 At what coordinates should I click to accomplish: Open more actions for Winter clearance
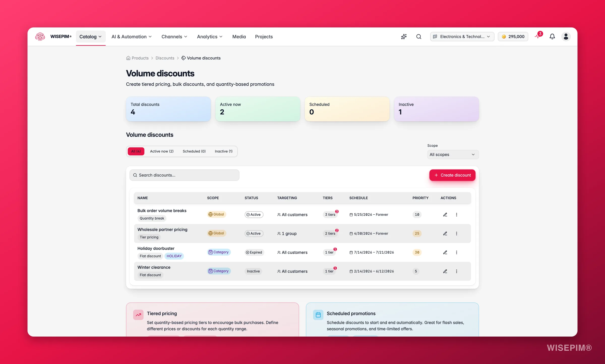[x=457, y=271]
